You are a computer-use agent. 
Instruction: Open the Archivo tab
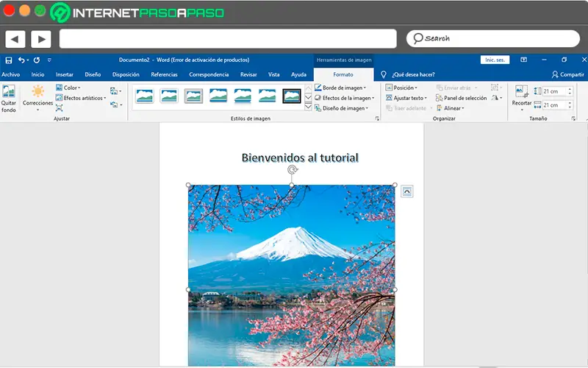pos(10,74)
